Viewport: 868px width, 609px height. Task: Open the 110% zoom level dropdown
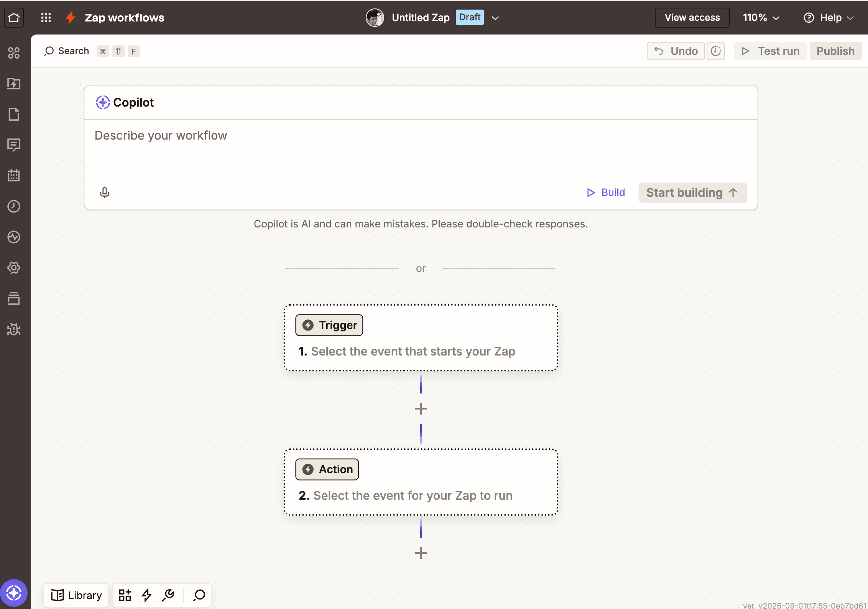[761, 18]
